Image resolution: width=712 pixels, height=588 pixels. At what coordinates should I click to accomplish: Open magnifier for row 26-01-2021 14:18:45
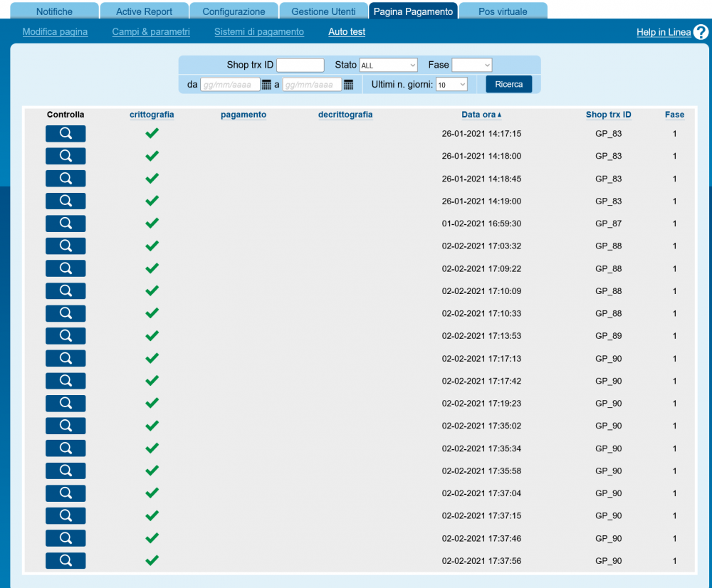[66, 179]
